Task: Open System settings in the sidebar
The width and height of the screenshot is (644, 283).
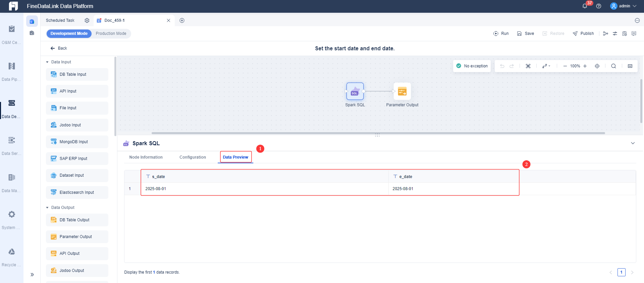Action: point(11,220)
